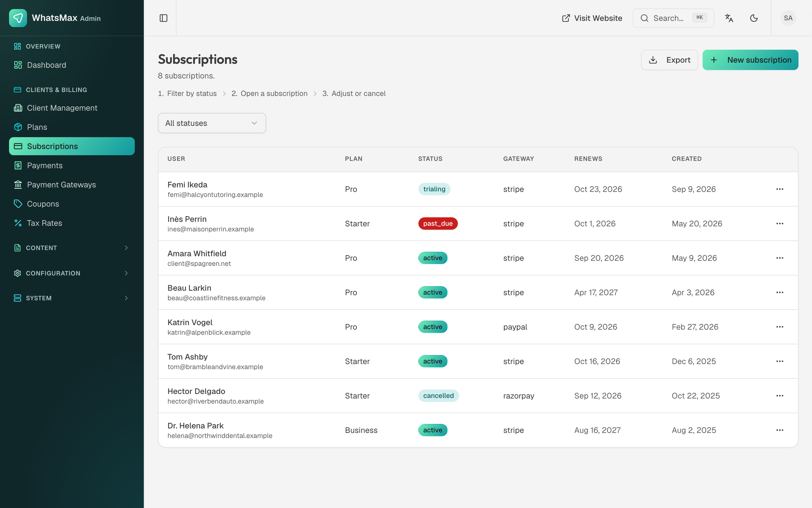Click created date Dec 6, 2025
This screenshot has height=508, width=812.
(694, 362)
